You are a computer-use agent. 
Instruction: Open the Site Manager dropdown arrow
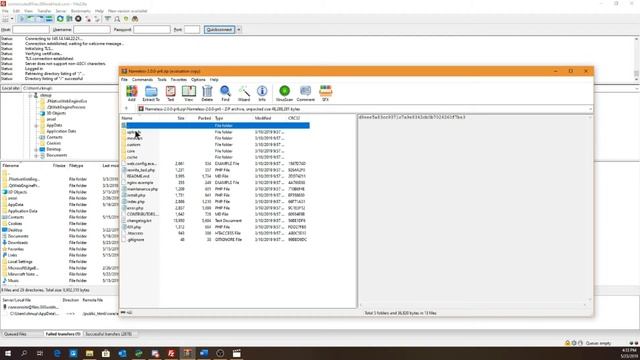[x=12, y=19]
